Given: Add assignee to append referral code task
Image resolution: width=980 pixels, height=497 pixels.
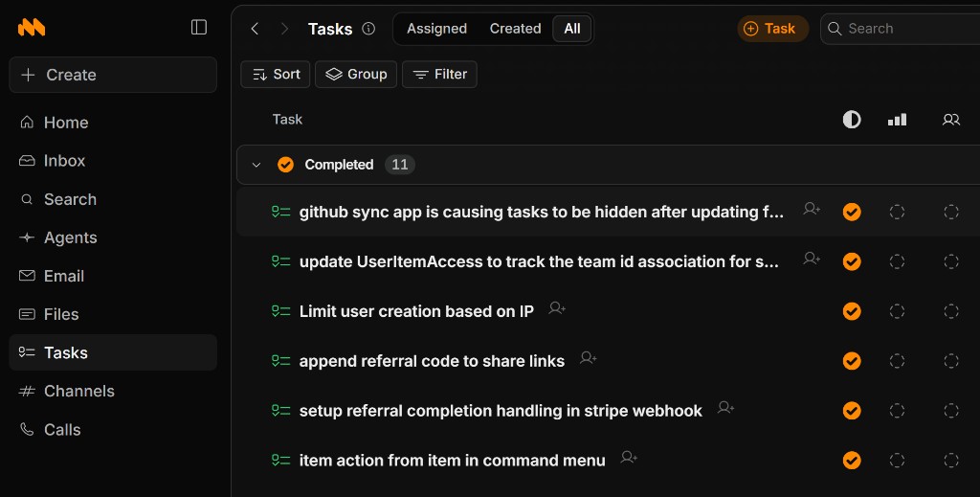Looking at the screenshot, I should point(589,357).
